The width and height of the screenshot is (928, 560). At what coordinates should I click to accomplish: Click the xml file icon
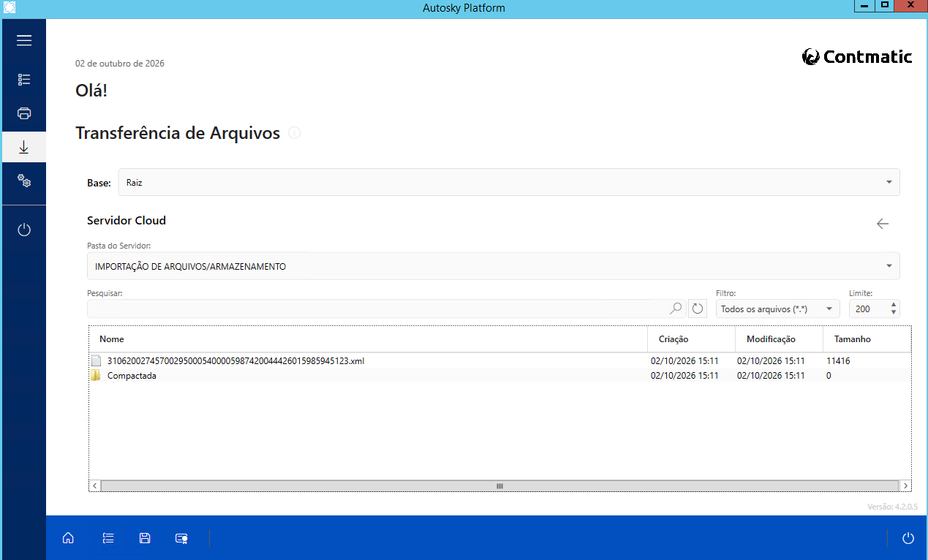point(96,360)
